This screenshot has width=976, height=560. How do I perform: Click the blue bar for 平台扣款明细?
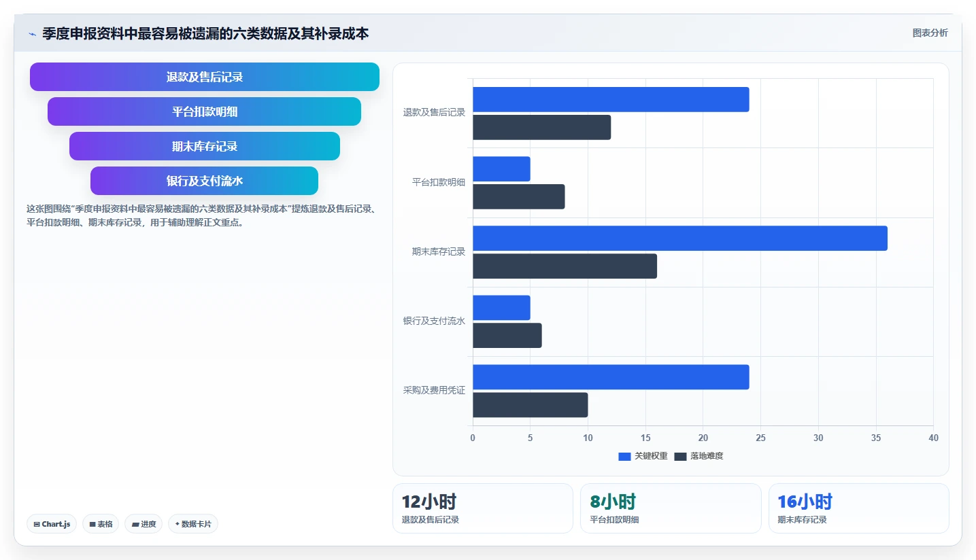502,169
